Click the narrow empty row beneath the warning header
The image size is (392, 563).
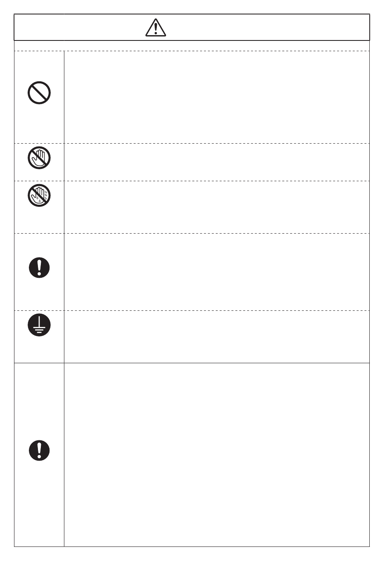(192, 46)
